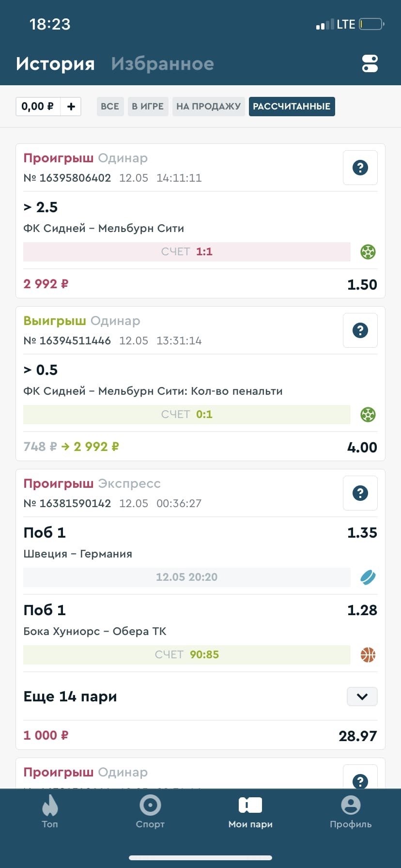Tap the plus button to add funds
The height and width of the screenshot is (868, 401).
[71, 107]
